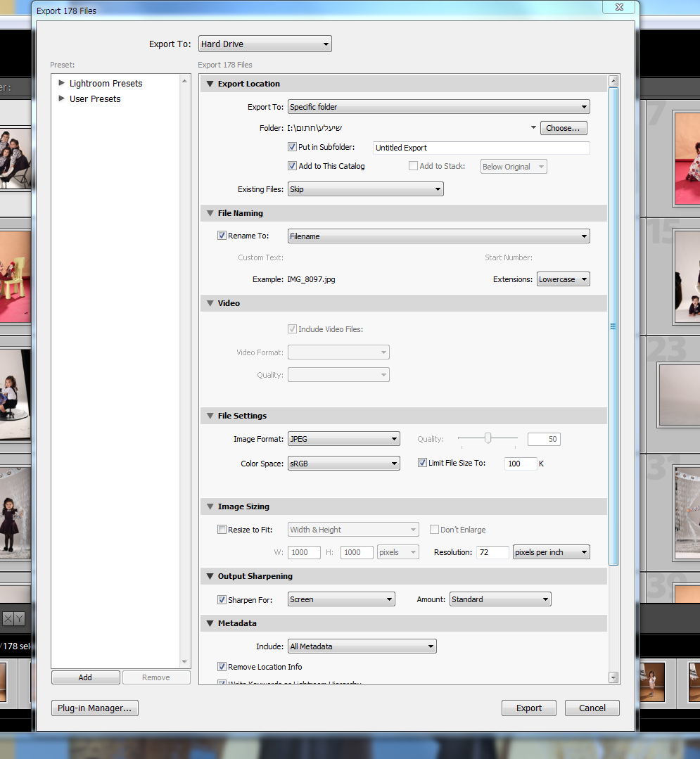Image resolution: width=700 pixels, height=759 pixels.
Task: Click the example IMG_8097.jpg text
Action: click(x=311, y=279)
